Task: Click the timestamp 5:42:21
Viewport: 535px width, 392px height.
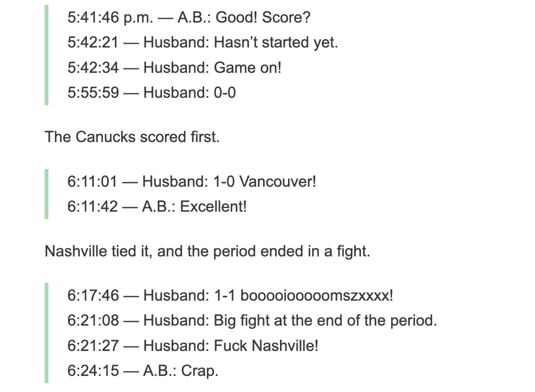Action: pos(93,43)
